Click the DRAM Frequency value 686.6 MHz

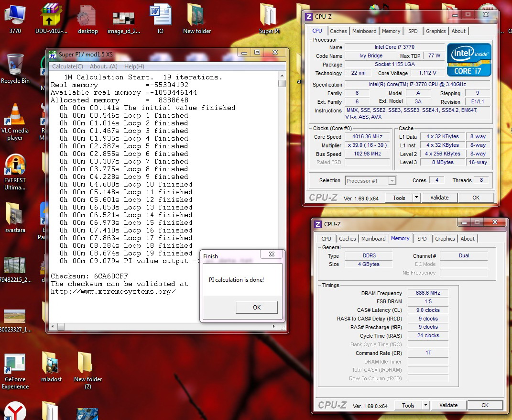click(x=428, y=293)
